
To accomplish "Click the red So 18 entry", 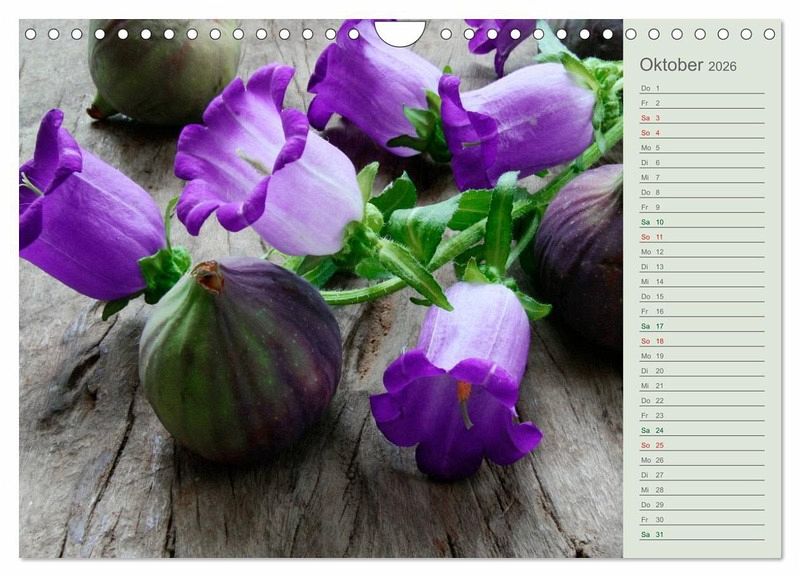I will (x=701, y=341).
